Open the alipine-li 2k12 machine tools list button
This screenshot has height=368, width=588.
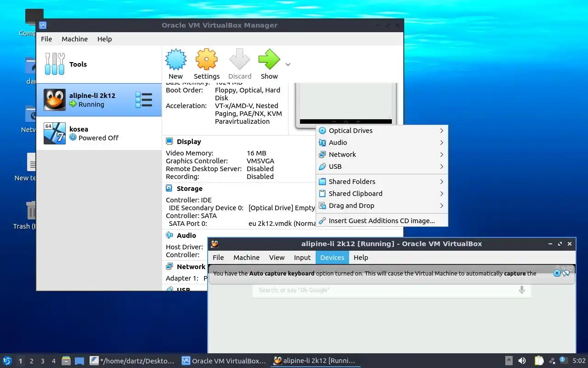pyautogui.click(x=144, y=100)
